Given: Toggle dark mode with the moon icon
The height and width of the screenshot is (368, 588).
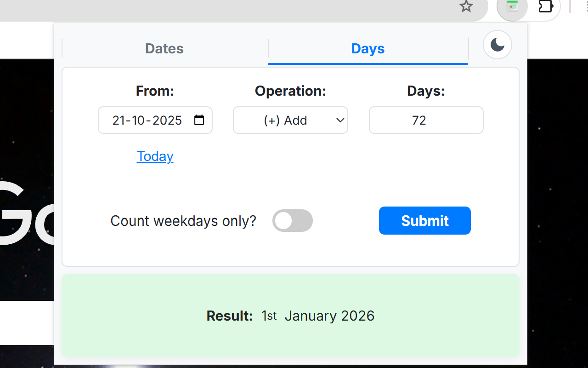Looking at the screenshot, I should 497,44.
